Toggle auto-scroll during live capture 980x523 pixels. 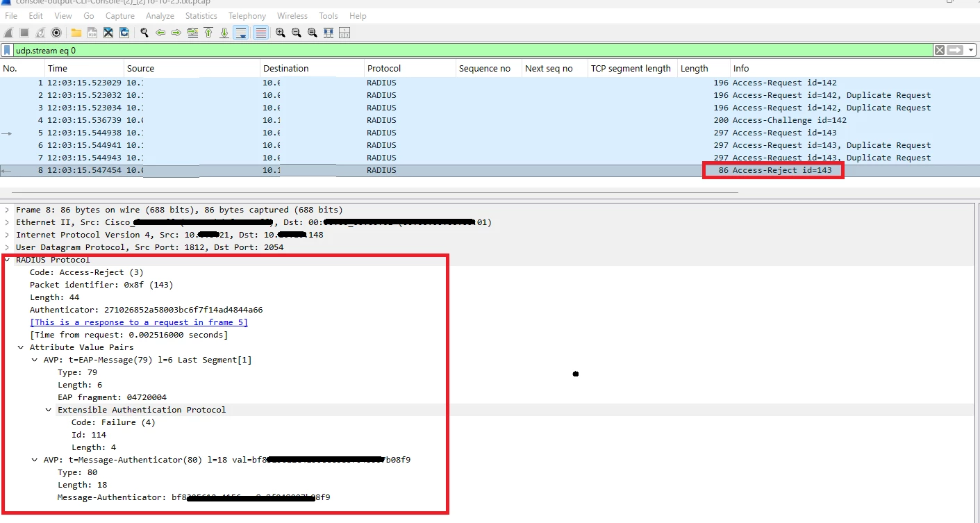(x=241, y=33)
